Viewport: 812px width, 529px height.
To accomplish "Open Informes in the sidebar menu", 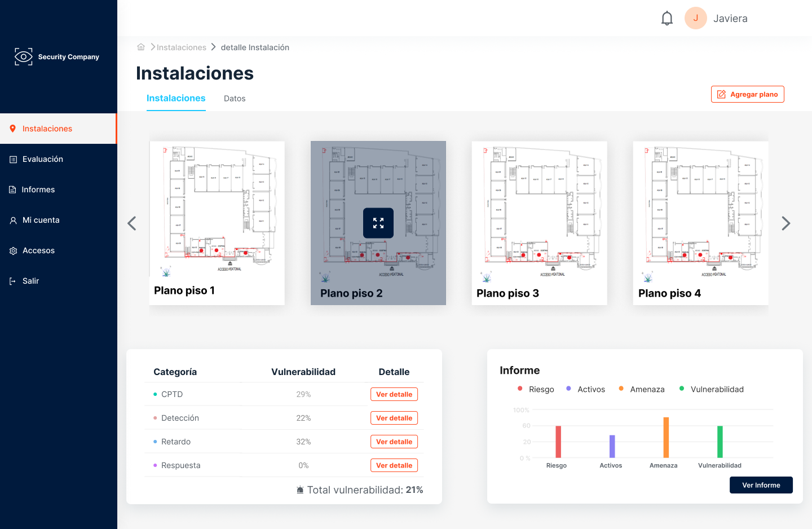I will point(59,189).
